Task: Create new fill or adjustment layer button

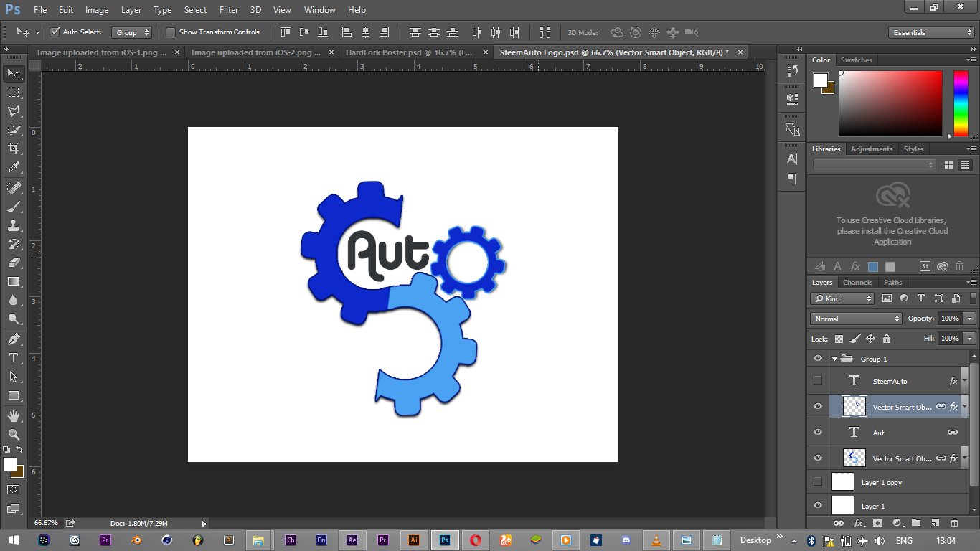Action: tap(896, 523)
